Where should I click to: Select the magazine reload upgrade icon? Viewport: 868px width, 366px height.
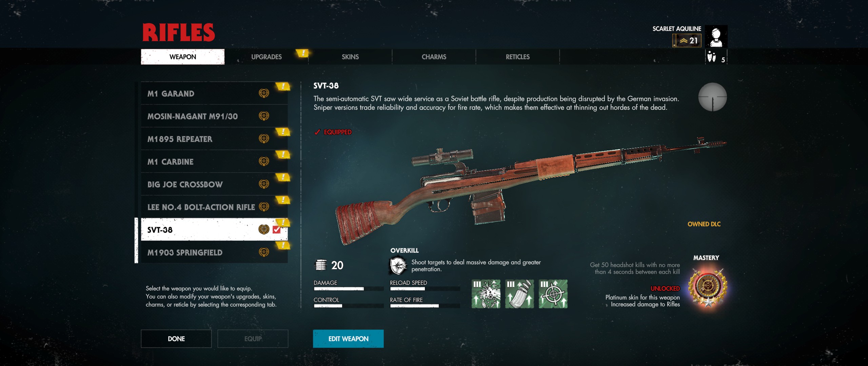pos(519,294)
